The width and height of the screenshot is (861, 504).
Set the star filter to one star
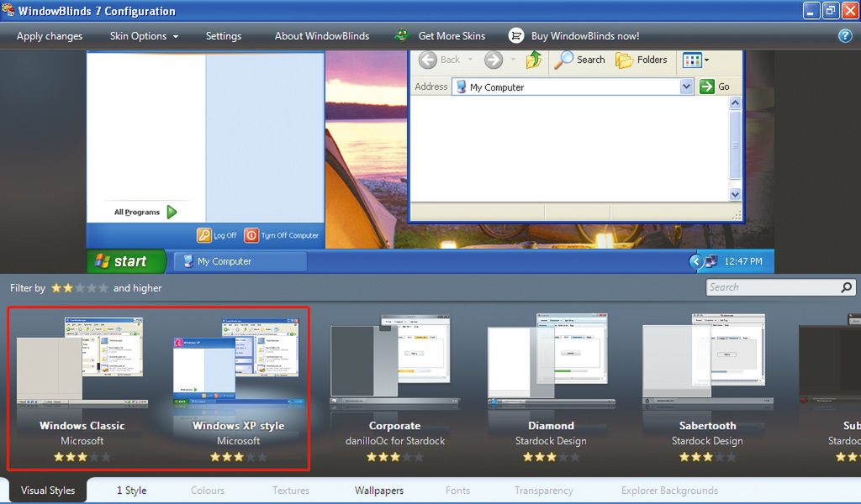56,288
